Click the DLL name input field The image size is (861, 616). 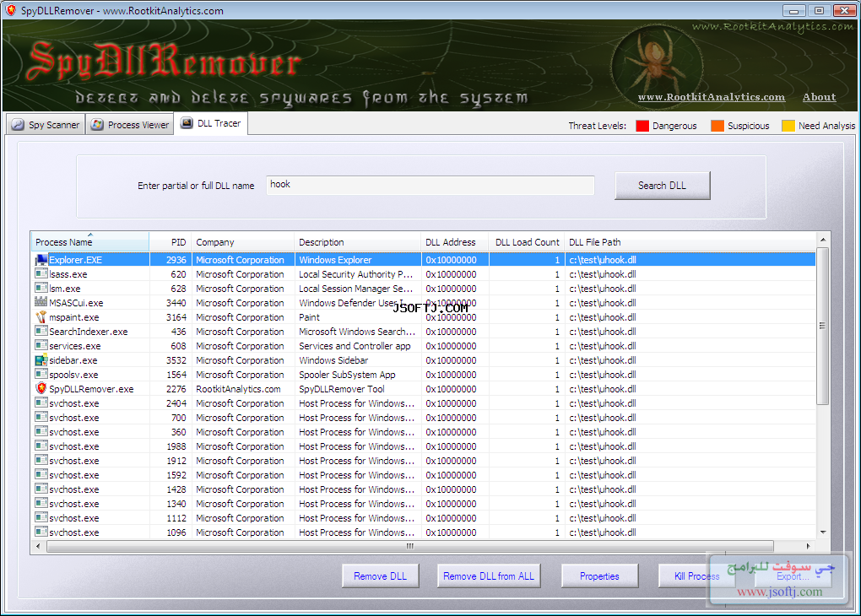[x=430, y=185]
